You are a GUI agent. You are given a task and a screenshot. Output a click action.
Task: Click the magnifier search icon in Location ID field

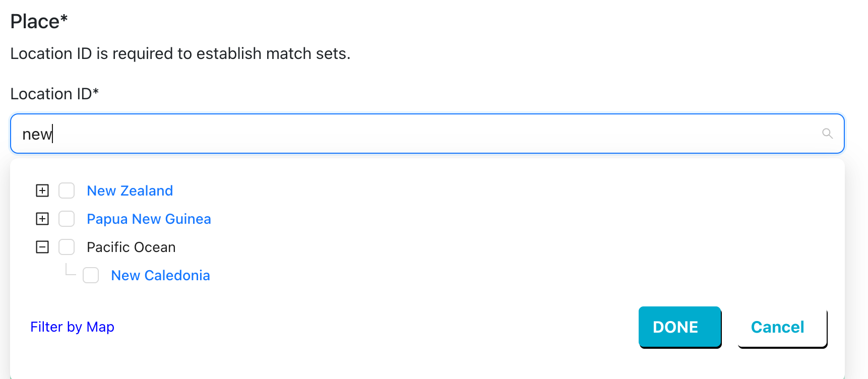827,134
